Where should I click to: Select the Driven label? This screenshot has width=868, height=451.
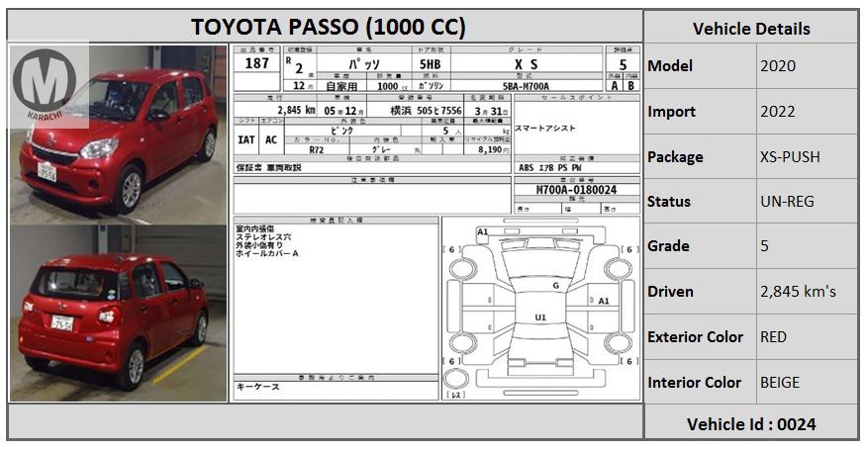pos(670,292)
